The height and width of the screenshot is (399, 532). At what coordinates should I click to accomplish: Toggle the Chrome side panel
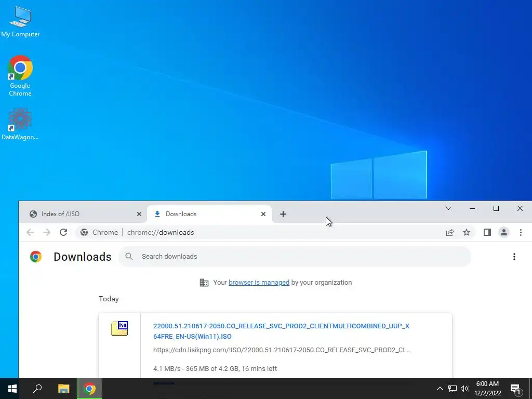pyautogui.click(x=487, y=232)
